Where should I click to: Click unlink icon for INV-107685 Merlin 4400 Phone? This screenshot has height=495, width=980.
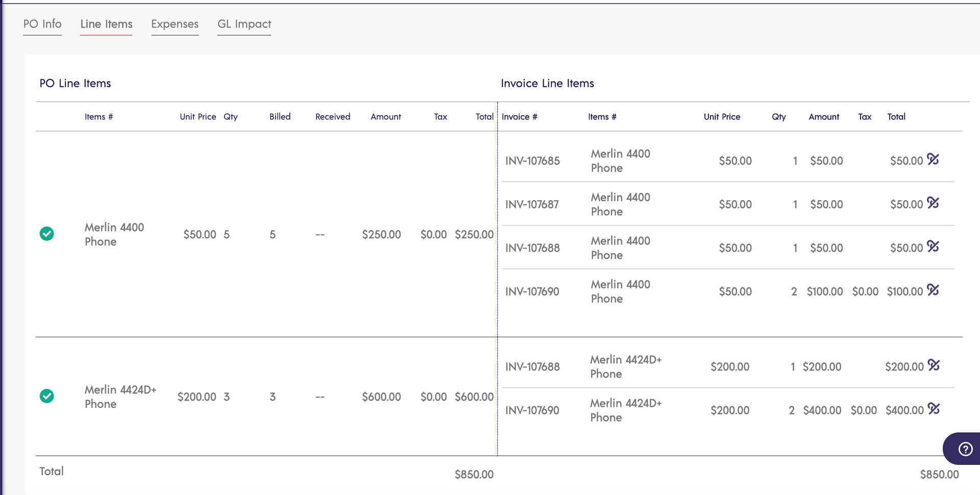(x=933, y=159)
